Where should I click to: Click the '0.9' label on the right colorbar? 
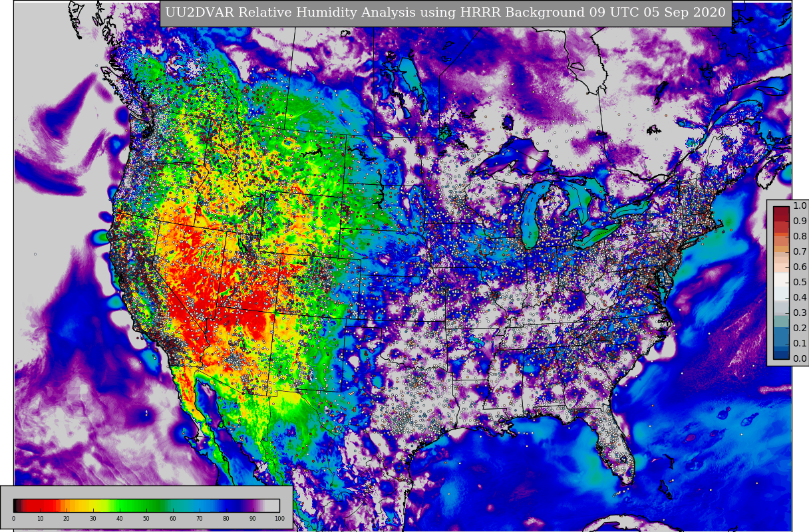pyautogui.click(x=800, y=221)
